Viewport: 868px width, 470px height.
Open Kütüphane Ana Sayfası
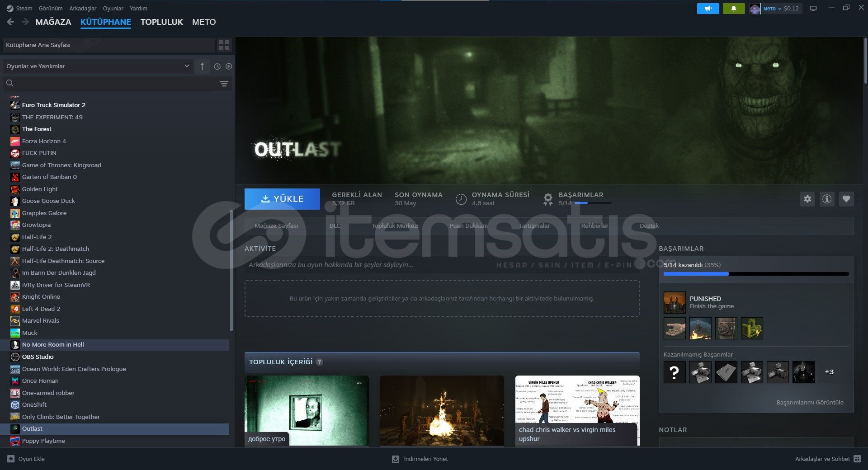(x=108, y=45)
